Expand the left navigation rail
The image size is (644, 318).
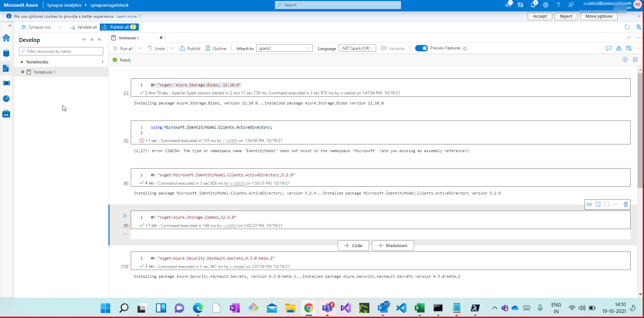tap(10, 26)
